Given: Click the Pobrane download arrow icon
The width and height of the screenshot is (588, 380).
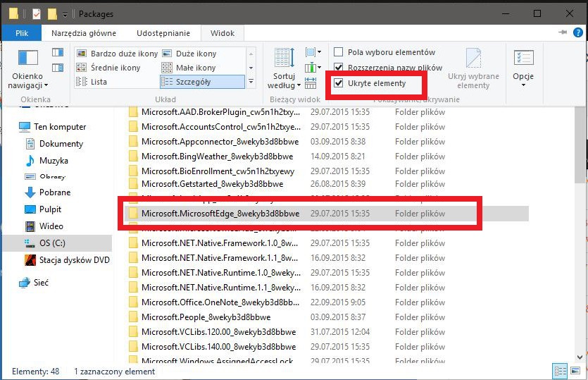Looking at the screenshot, I should pyautogui.click(x=30, y=192).
